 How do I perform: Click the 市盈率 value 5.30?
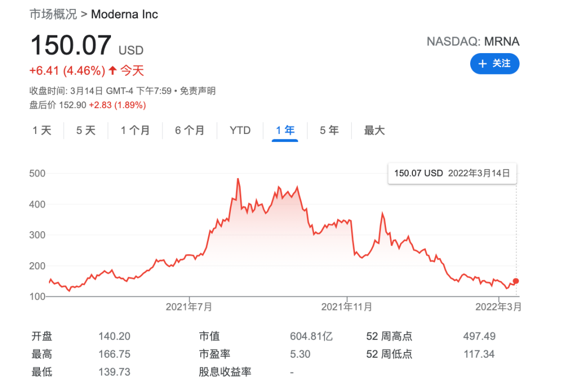tap(300, 354)
